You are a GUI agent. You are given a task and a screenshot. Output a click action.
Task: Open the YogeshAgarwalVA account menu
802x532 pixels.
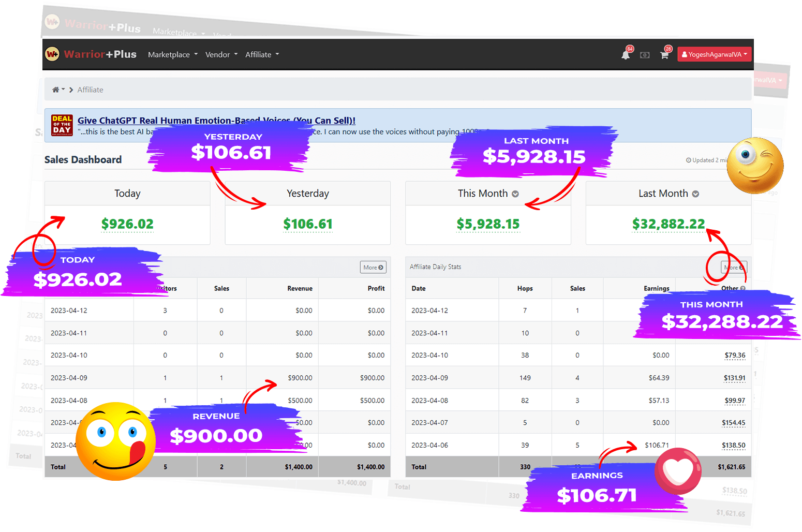coord(714,54)
